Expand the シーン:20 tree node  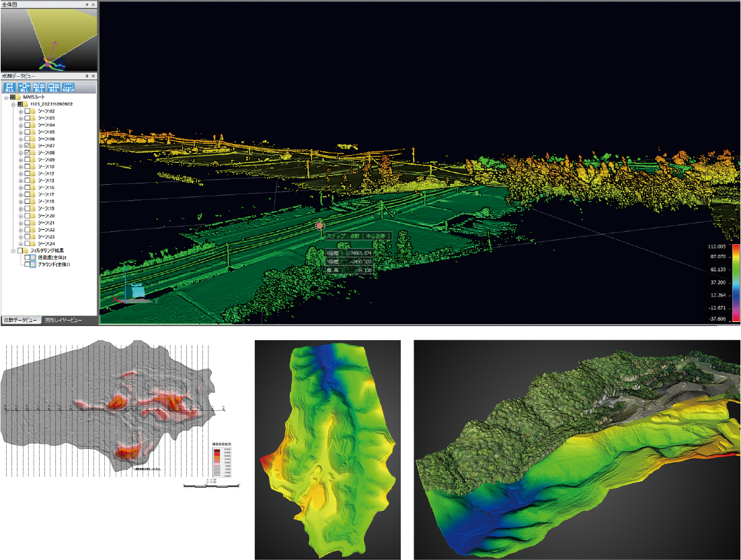(21, 216)
